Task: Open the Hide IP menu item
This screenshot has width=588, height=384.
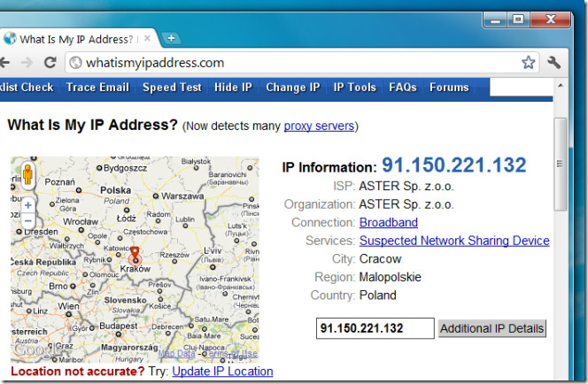Action: click(233, 88)
